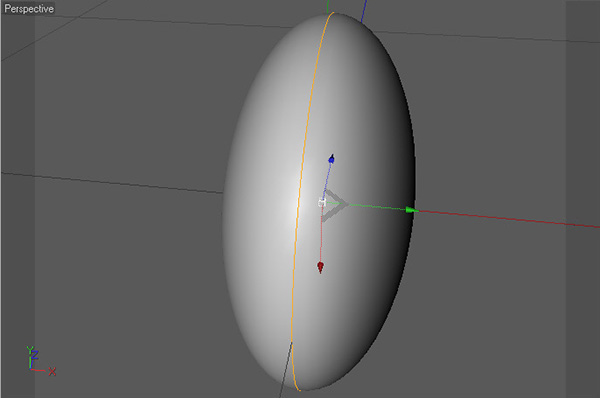Click the blue world axis line at top
Image resolution: width=600 pixels, height=398 pixels.
[364, 10]
